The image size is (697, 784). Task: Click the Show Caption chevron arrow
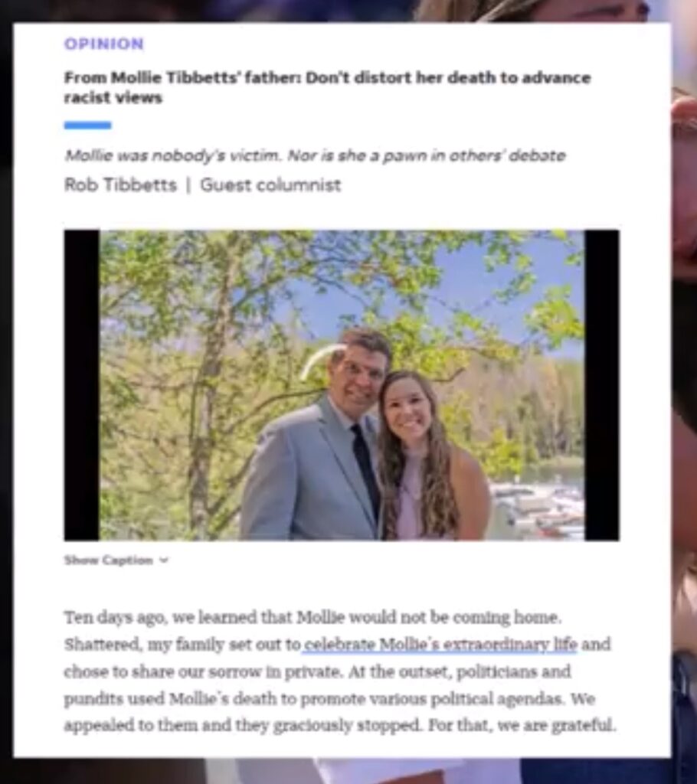[x=164, y=560]
